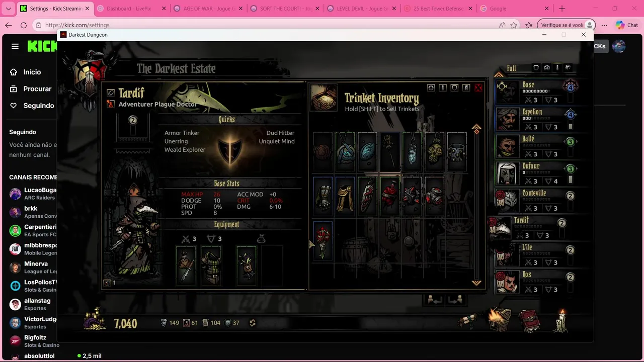
Task: Open Seguindo in Kick sidebar
Action: 32,106
